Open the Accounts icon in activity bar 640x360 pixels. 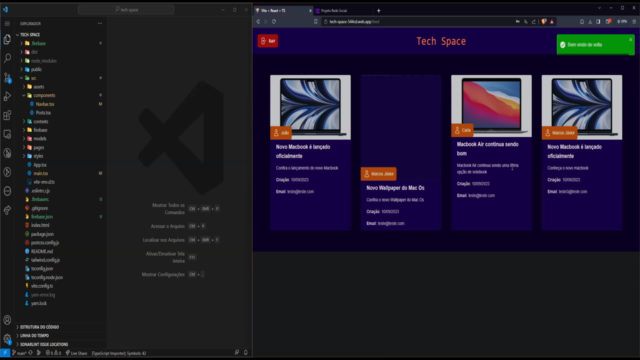coord(7,320)
